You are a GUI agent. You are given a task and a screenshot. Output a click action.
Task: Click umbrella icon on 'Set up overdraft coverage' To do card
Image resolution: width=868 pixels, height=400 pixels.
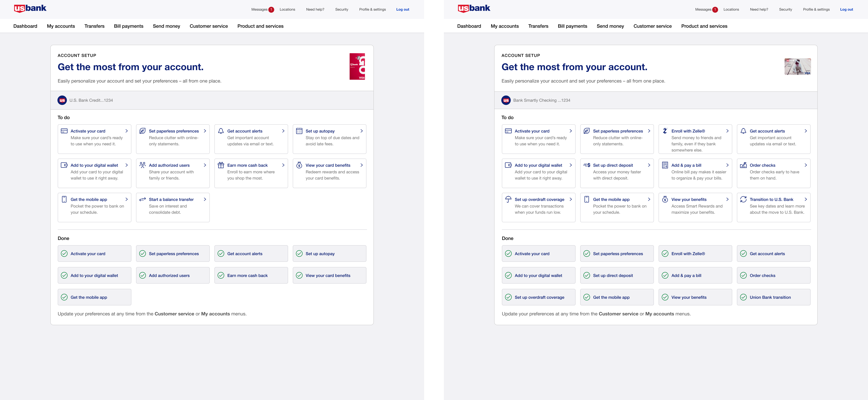point(508,199)
